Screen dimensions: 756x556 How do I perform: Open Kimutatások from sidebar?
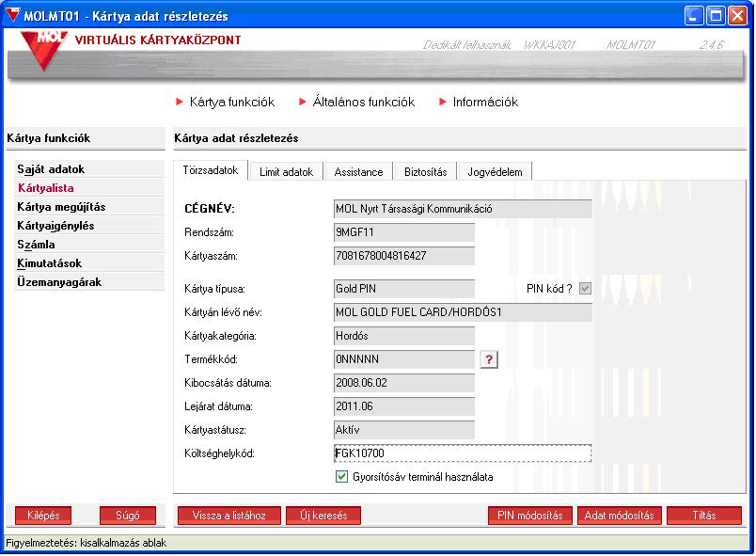click(x=89, y=263)
